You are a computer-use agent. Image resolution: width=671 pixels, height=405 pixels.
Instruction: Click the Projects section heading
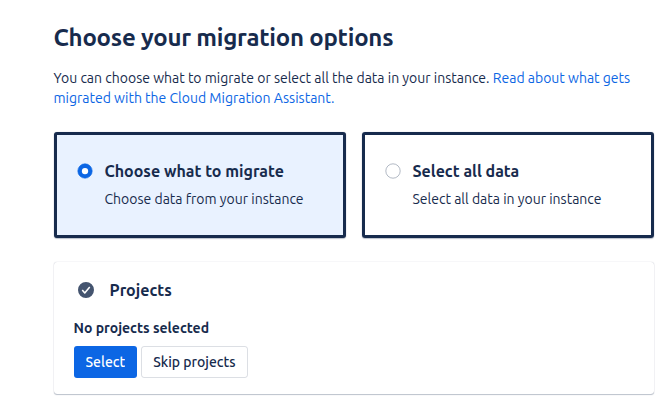(141, 290)
